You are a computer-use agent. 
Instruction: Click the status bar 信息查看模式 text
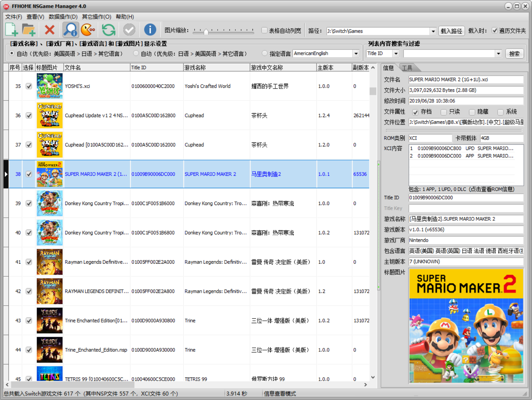pos(280,393)
